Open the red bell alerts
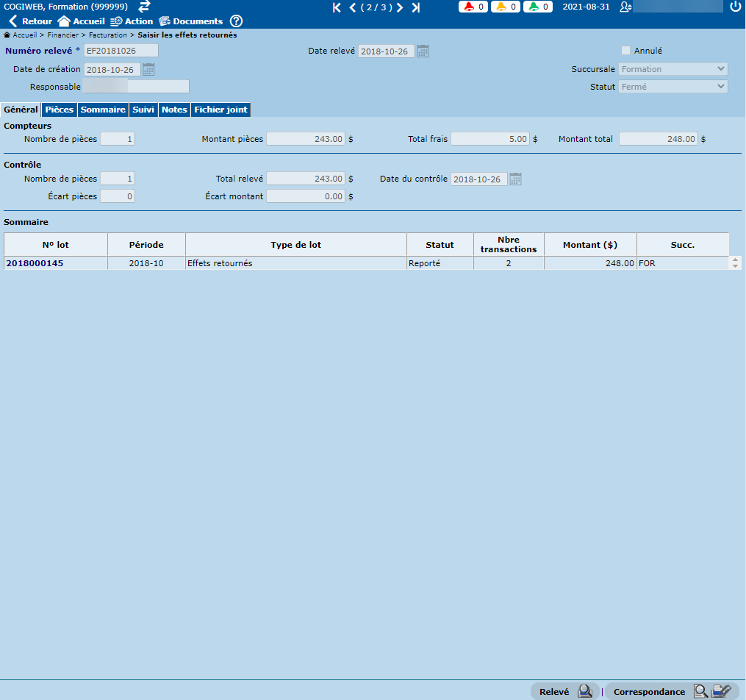Screen dimensions: 746x700 click(473, 7)
